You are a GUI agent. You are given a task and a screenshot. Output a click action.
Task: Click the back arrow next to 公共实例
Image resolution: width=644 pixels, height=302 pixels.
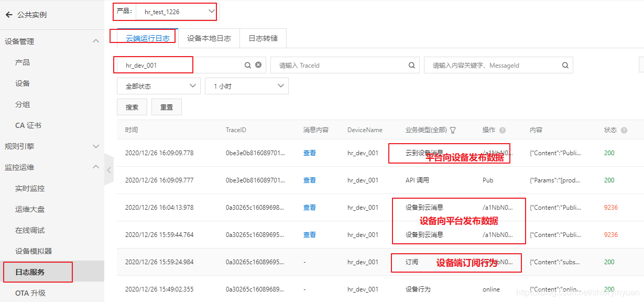click(9, 15)
